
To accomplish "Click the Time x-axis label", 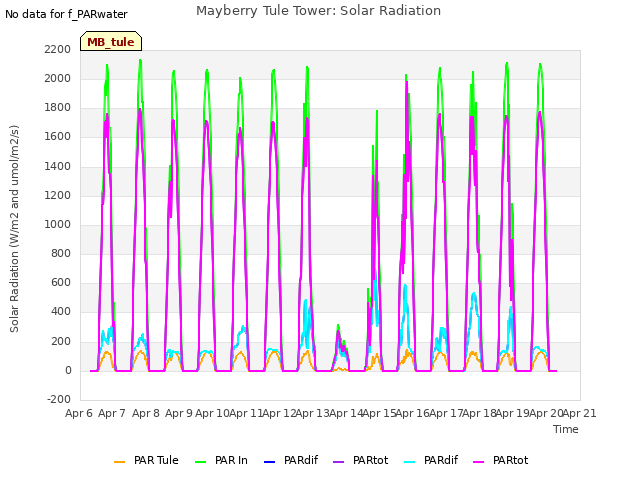I will (x=566, y=429).
